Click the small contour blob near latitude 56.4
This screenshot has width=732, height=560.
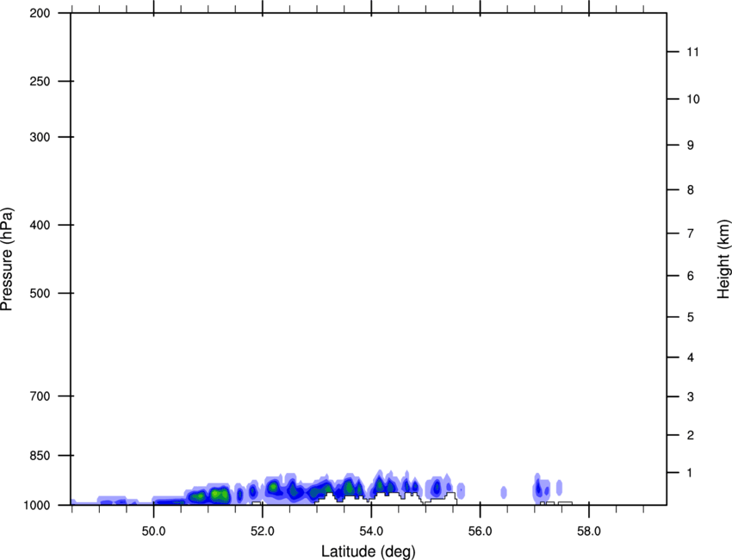point(504,492)
